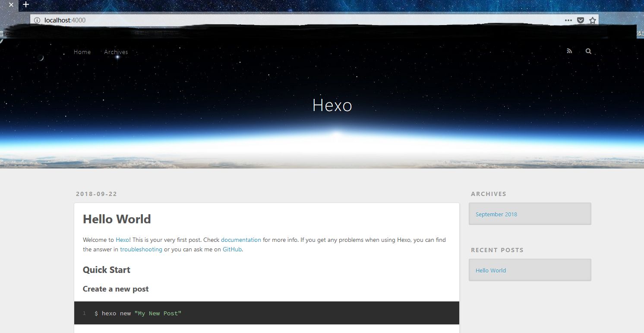
Task: Open the GitHub link in the post
Action: point(232,249)
